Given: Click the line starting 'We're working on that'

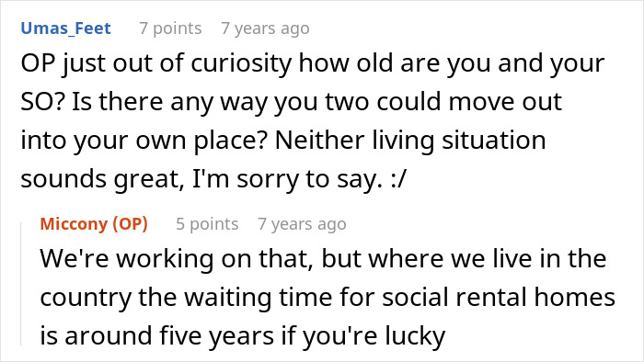Looking at the screenshot, I should coord(323,259).
